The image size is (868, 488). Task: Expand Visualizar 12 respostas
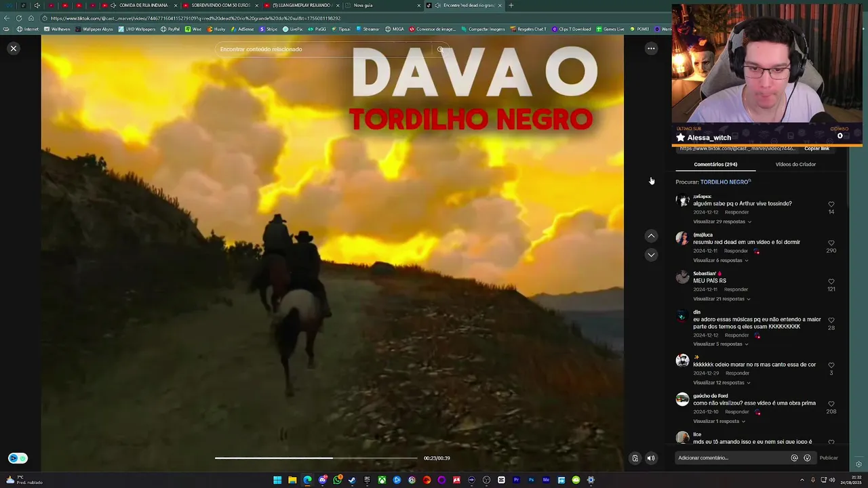pyautogui.click(x=722, y=383)
